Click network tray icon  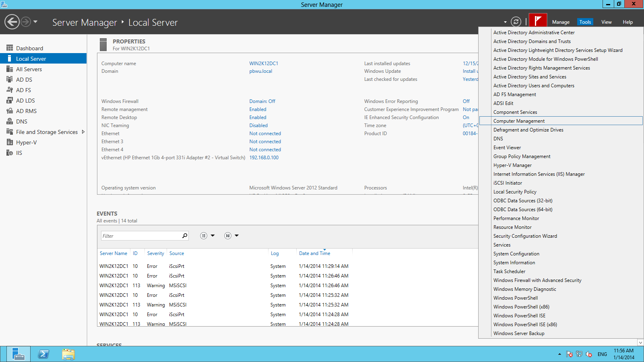pyautogui.click(x=579, y=354)
